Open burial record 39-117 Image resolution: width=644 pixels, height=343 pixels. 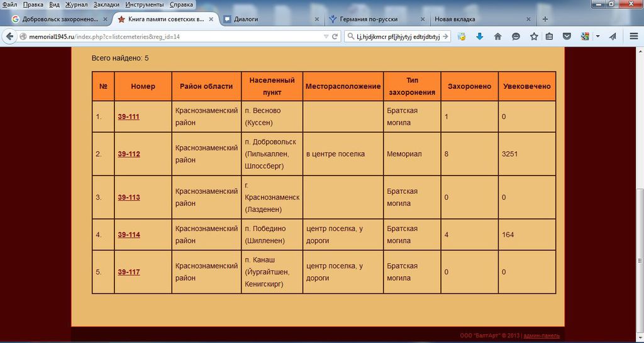[128, 272]
